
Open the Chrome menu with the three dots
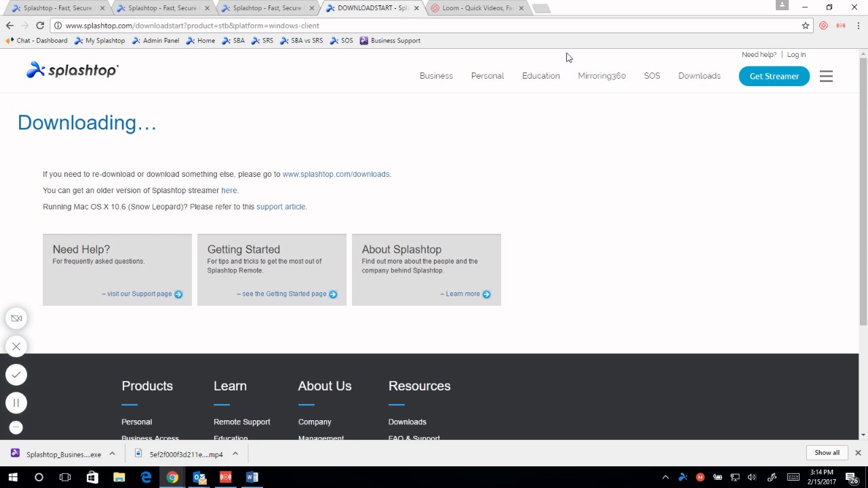pos(858,26)
